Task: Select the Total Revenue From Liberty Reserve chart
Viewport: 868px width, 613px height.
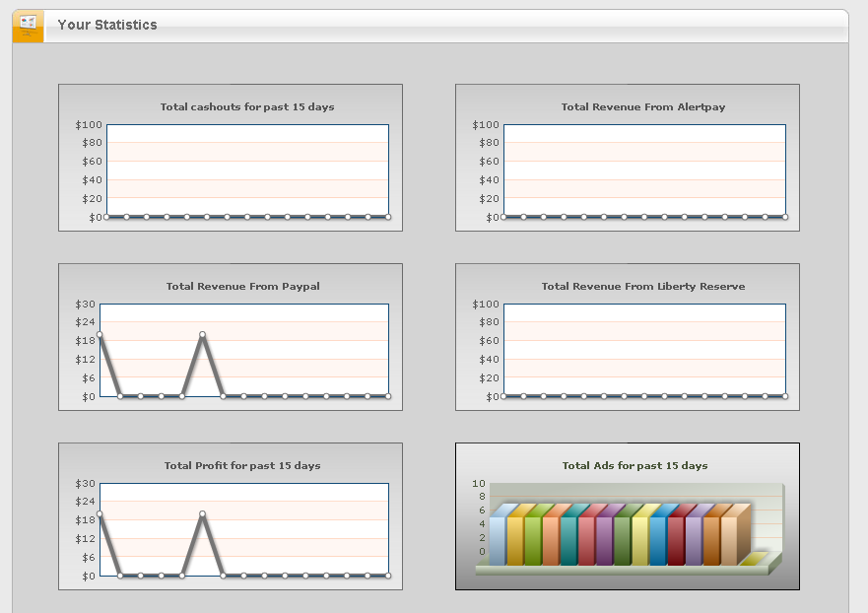Action: click(x=628, y=337)
